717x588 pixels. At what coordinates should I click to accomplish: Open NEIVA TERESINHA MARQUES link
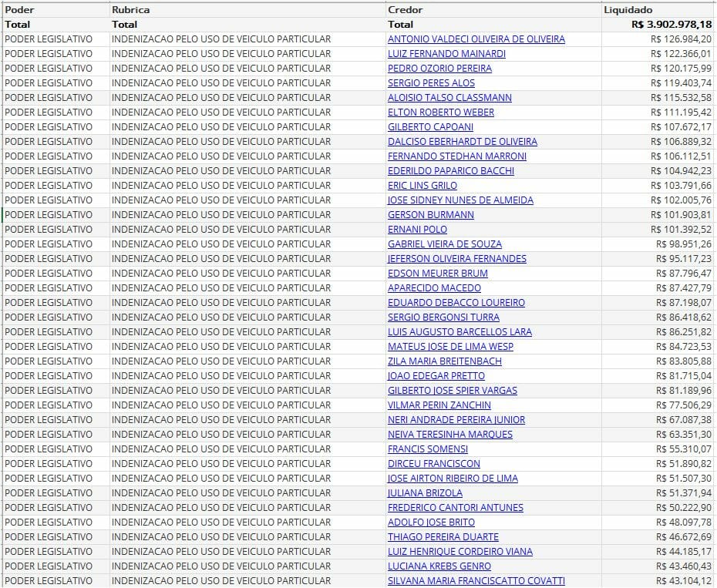[450, 435]
